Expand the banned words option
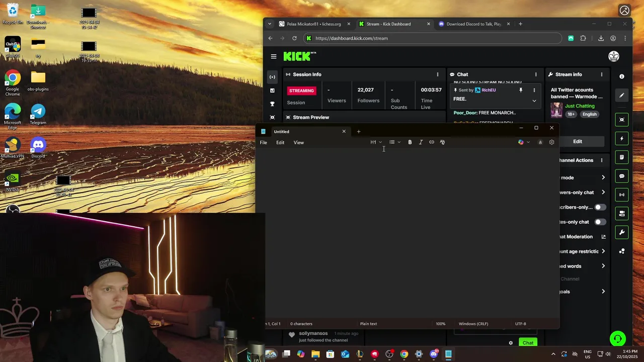This screenshot has height=362, width=644. tap(603, 266)
